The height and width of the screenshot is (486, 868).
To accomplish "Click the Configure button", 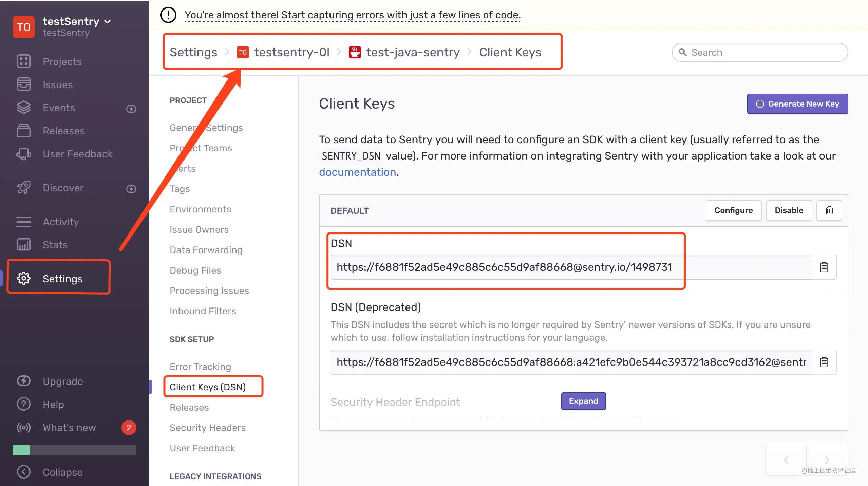I will [x=734, y=210].
